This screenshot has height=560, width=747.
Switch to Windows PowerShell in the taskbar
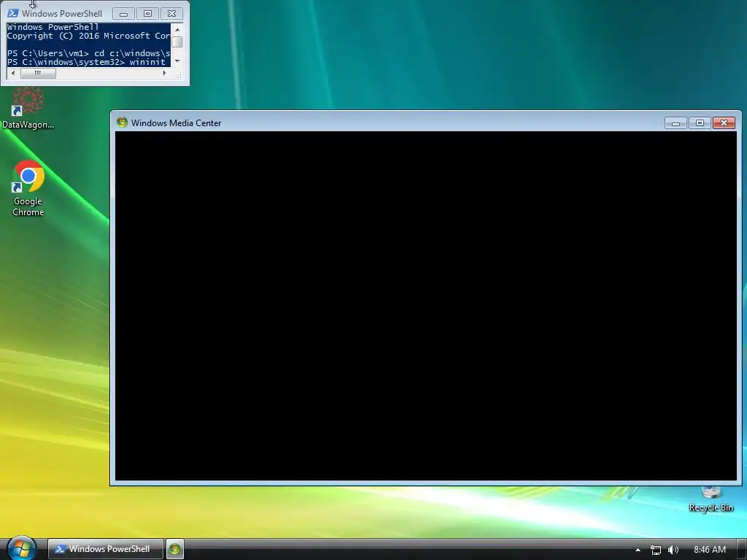(x=106, y=549)
